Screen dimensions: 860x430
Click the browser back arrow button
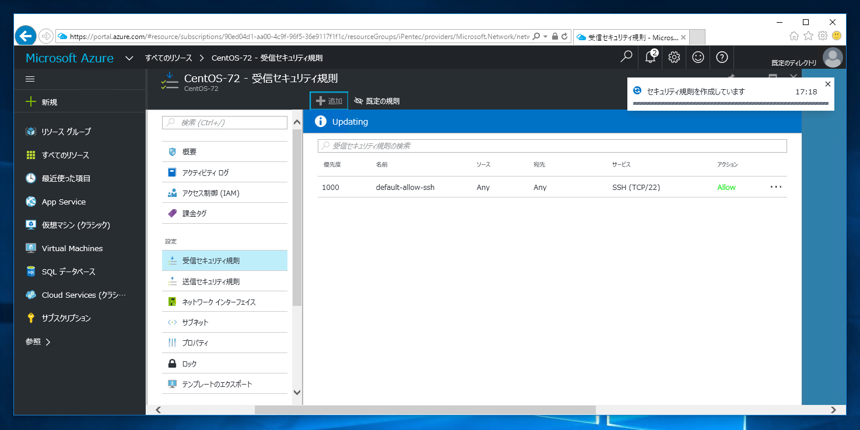coord(26,36)
